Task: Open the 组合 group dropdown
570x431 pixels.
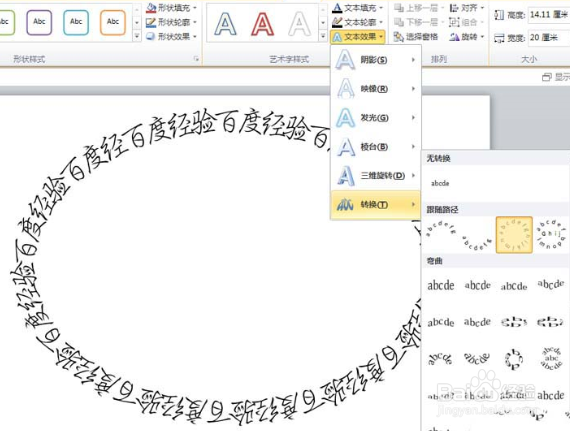Action: coord(467,22)
